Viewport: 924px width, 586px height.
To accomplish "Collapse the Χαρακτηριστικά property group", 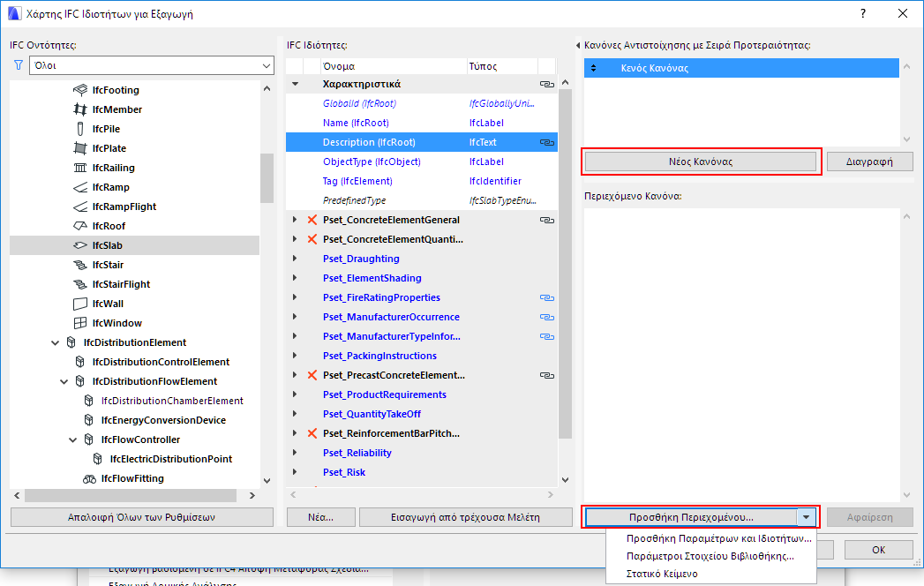I will [296, 85].
